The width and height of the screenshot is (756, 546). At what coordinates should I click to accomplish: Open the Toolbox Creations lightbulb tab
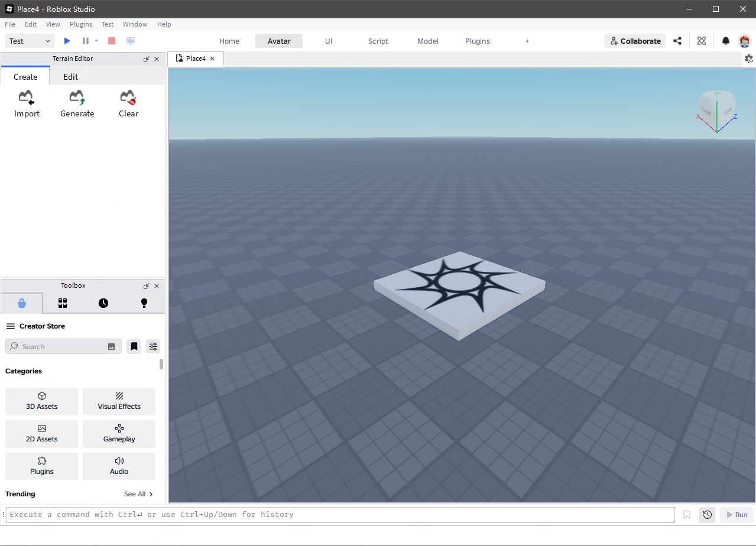pos(144,303)
